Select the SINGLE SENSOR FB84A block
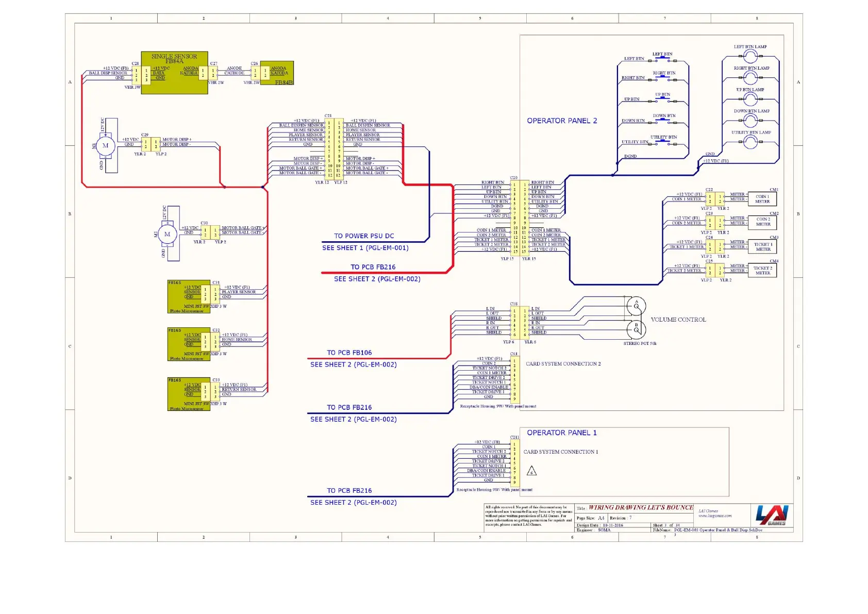 [175, 73]
